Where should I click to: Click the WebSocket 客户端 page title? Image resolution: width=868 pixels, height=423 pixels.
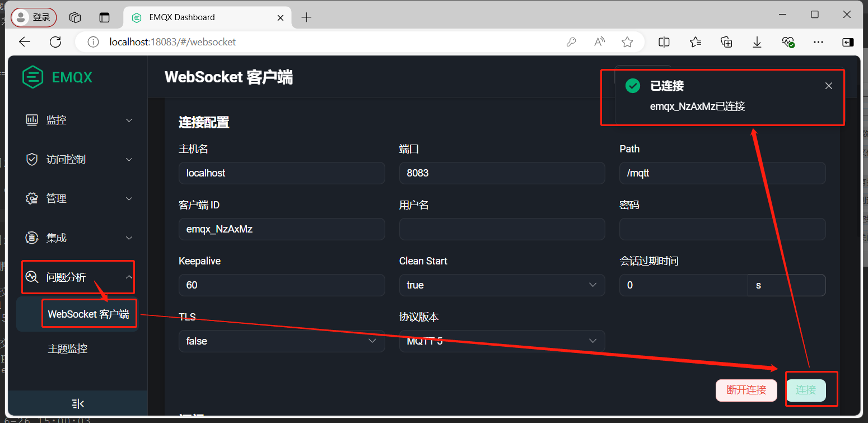pos(228,77)
